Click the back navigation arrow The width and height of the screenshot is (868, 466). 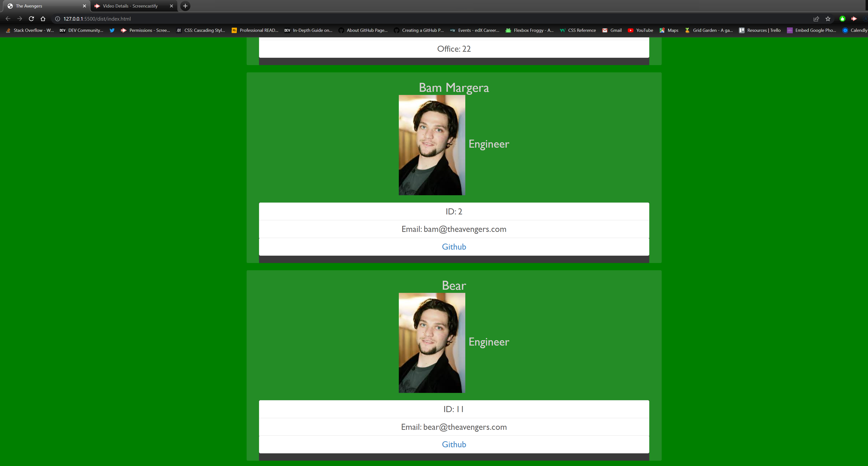(8, 18)
